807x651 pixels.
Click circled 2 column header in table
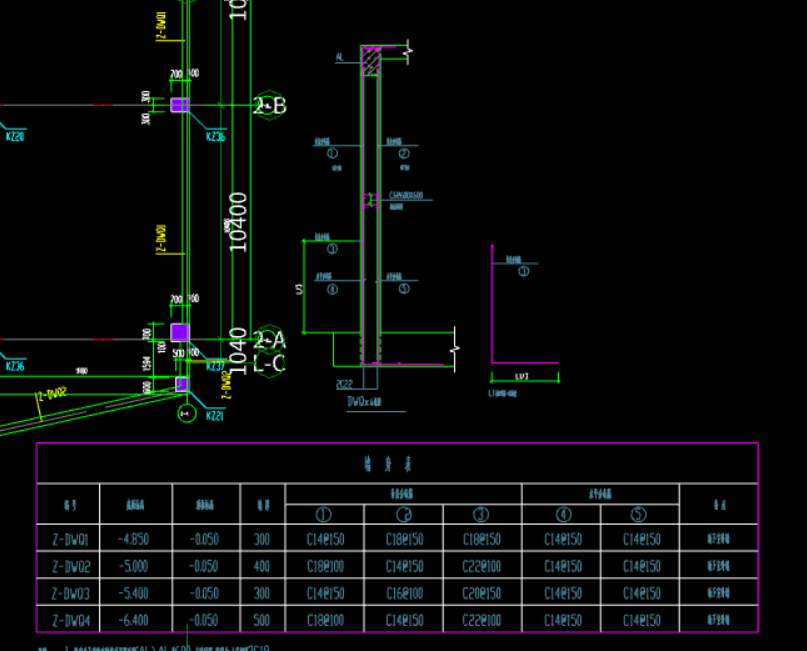click(x=404, y=514)
